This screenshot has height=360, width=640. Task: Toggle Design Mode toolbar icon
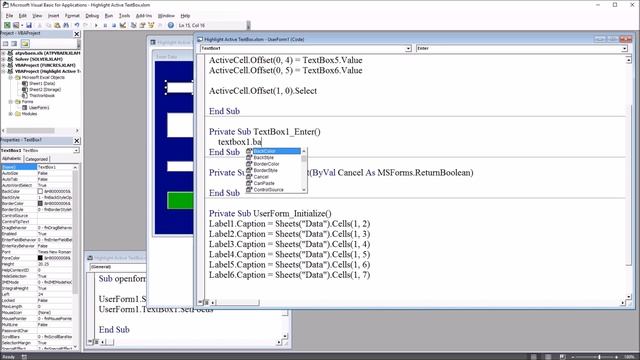coord(123,25)
